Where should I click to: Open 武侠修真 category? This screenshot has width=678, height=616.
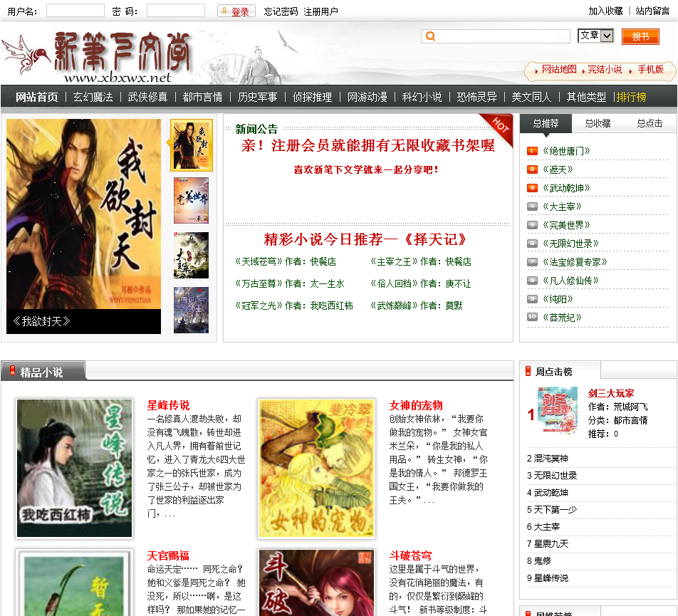coord(147,97)
